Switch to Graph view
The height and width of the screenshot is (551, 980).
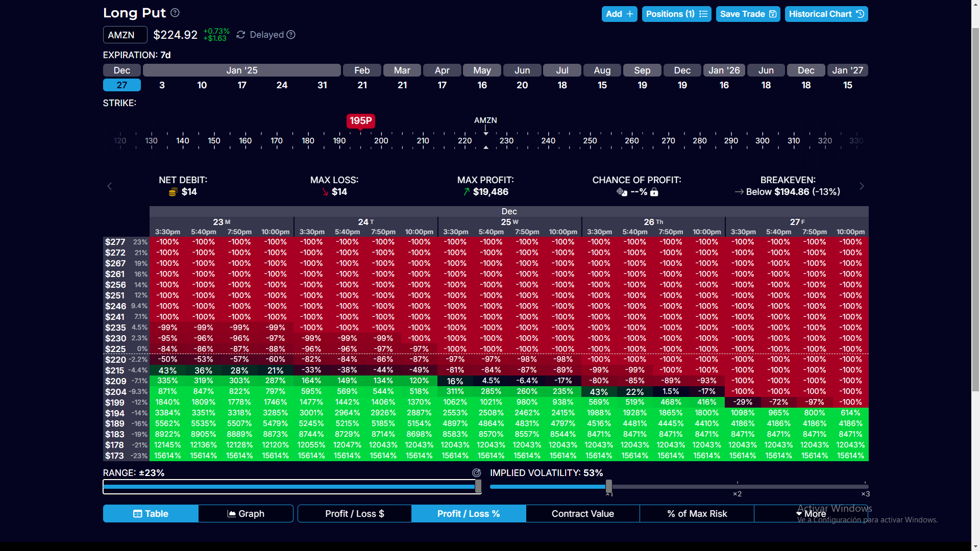[246, 514]
